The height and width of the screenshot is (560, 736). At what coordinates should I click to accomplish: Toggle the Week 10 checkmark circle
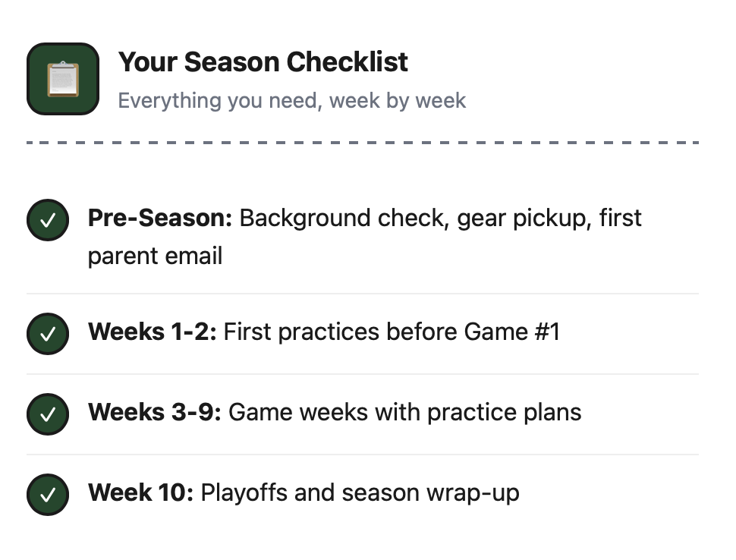[x=48, y=494]
